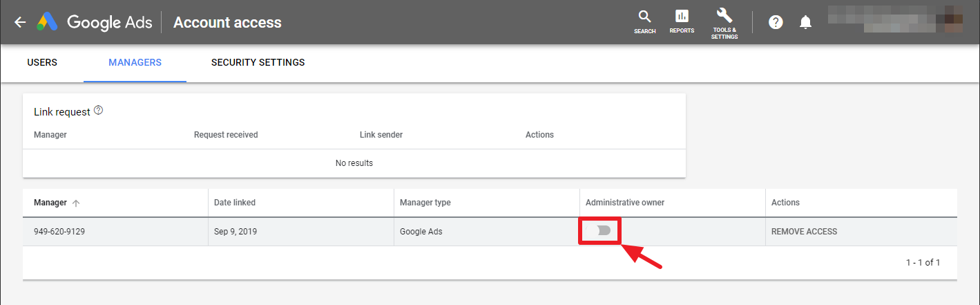Open Search from the top bar

click(x=644, y=21)
